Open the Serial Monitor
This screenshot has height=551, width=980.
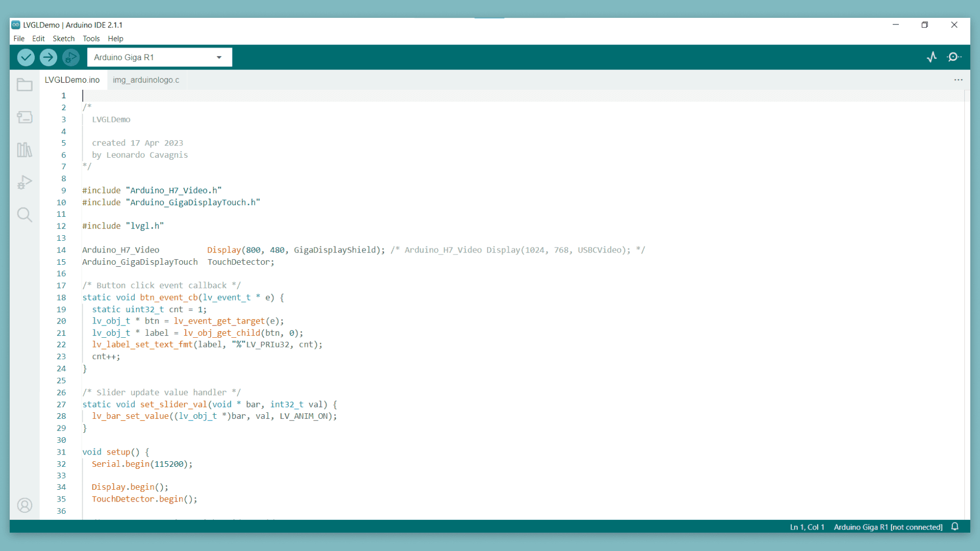click(954, 57)
